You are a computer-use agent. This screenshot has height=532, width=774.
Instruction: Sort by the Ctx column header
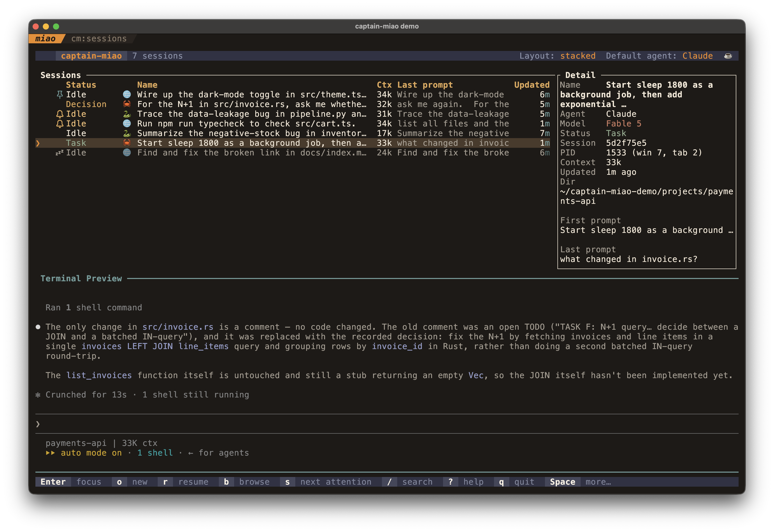(x=384, y=85)
